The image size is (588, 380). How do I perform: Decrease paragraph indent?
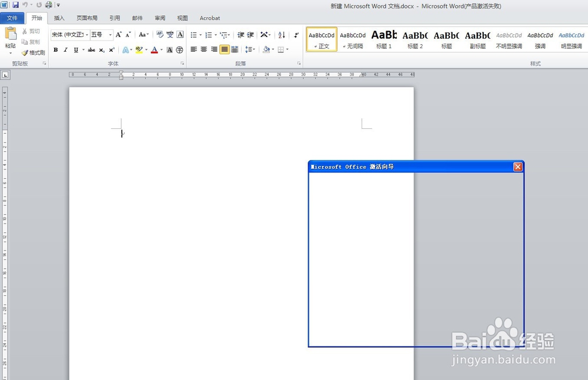pyautogui.click(x=240, y=35)
